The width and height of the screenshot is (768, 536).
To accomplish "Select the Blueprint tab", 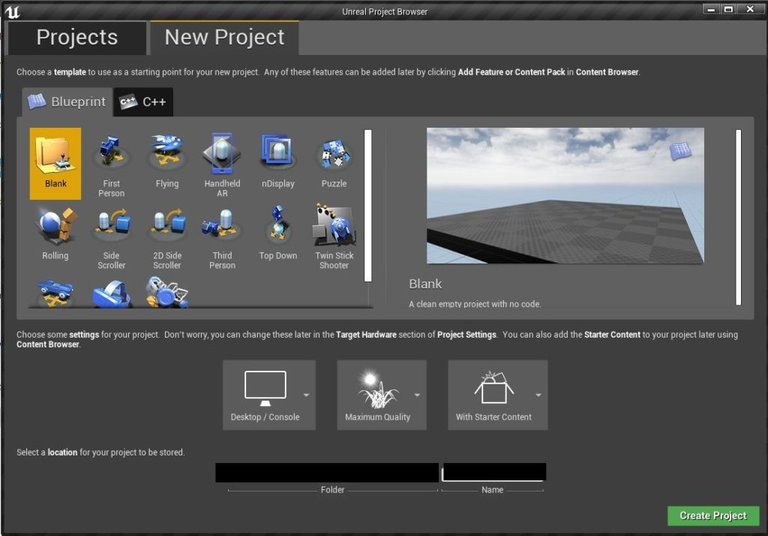I will [68, 102].
